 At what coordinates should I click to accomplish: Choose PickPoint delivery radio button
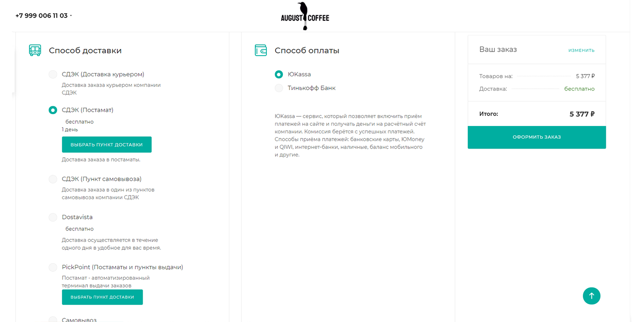(x=53, y=267)
